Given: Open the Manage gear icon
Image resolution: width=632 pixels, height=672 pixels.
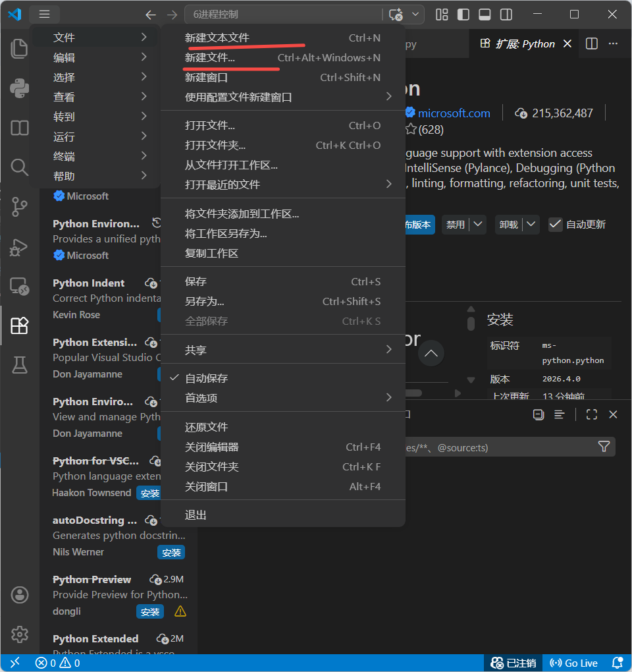Looking at the screenshot, I should click(19, 634).
